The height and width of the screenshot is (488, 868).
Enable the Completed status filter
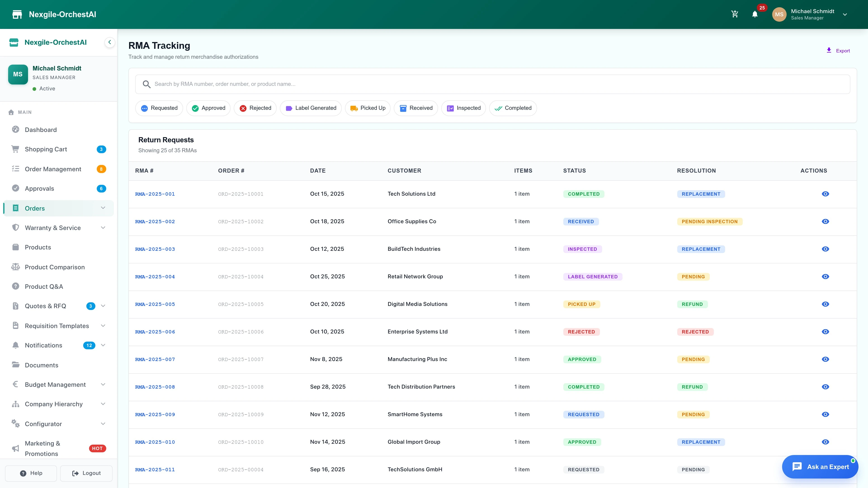[x=513, y=108]
